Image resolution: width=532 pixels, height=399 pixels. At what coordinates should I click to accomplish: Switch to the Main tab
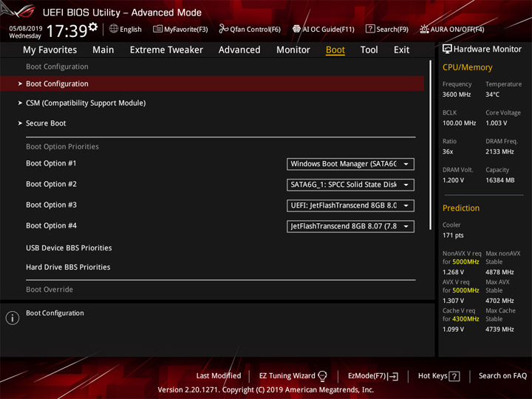[x=103, y=50]
